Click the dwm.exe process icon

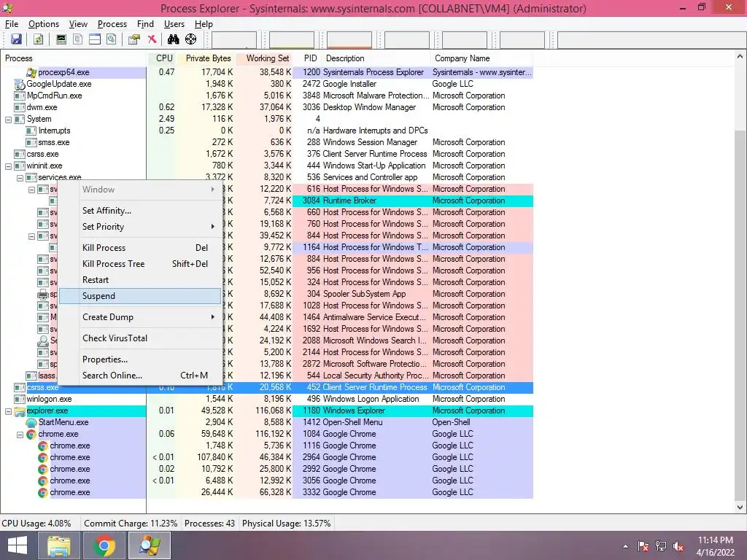(20, 108)
